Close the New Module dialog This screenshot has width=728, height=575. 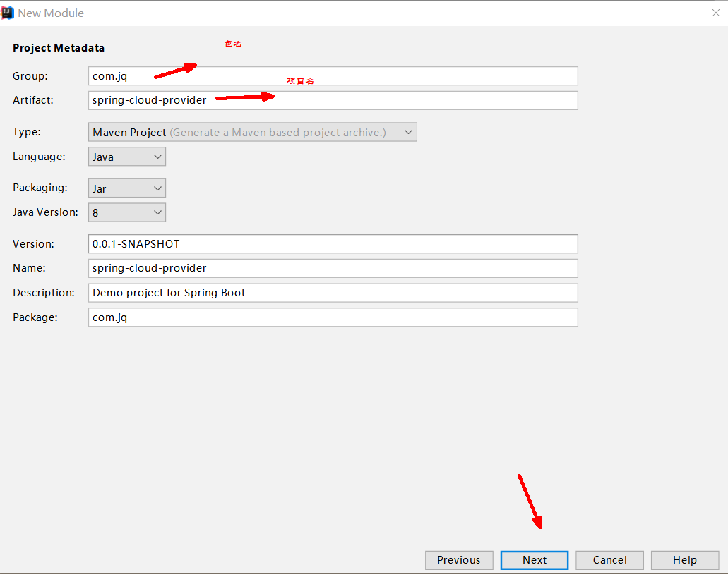(716, 13)
